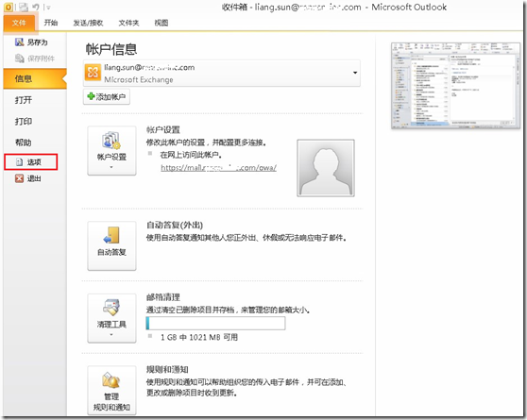Open quick access toolbar customize arrow

(48, 7)
